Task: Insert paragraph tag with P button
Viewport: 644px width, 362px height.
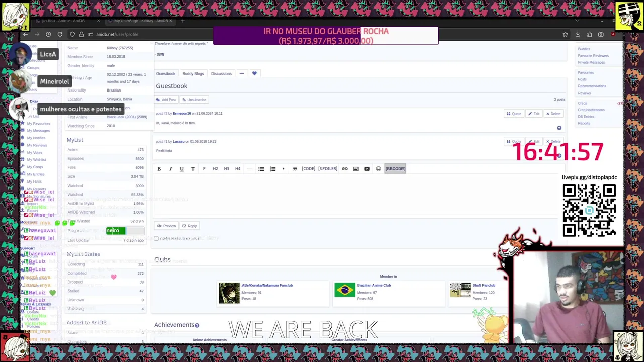Action: click(204, 169)
